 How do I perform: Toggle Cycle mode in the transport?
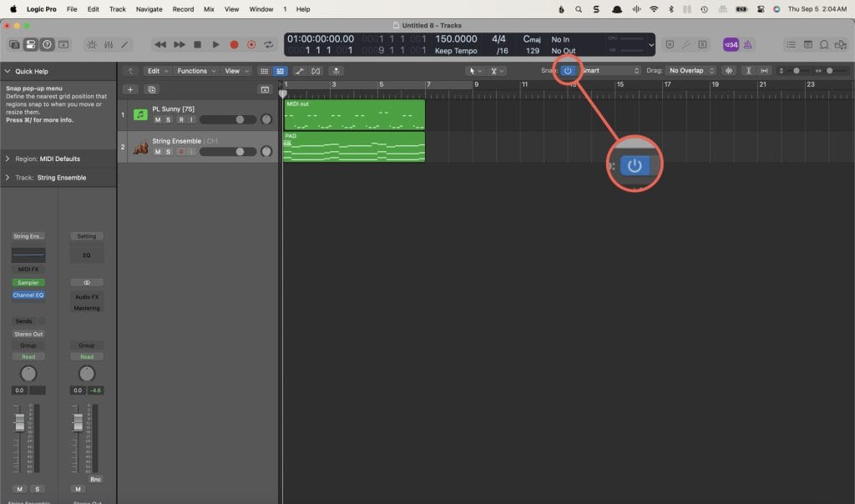click(269, 44)
